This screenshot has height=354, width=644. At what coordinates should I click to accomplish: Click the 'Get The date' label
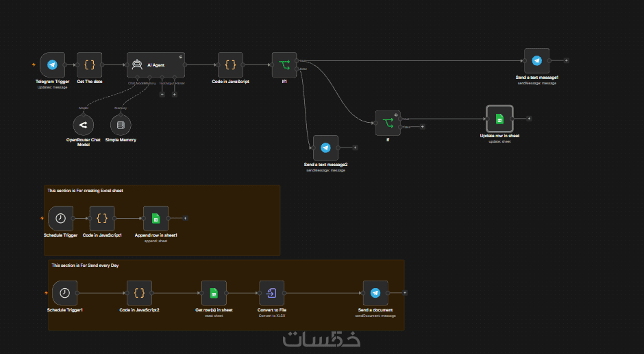pos(90,82)
